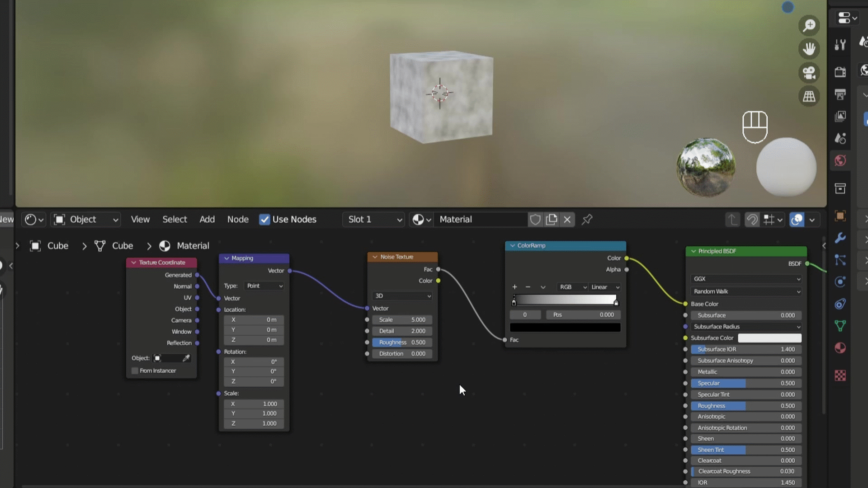Click the Noise Texture Scale field
Image resolution: width=868 pixels, height=488 pixels.
(402, 320)
